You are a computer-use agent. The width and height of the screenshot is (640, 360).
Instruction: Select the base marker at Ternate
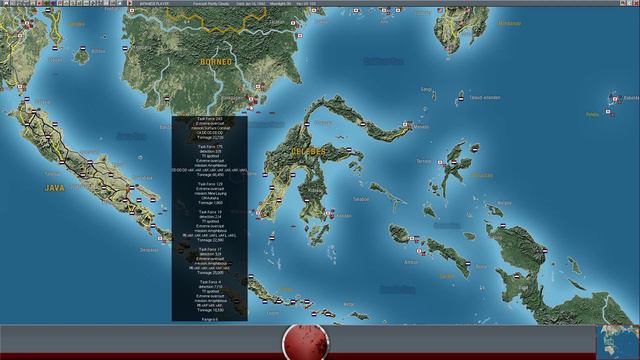click(440, 162)
